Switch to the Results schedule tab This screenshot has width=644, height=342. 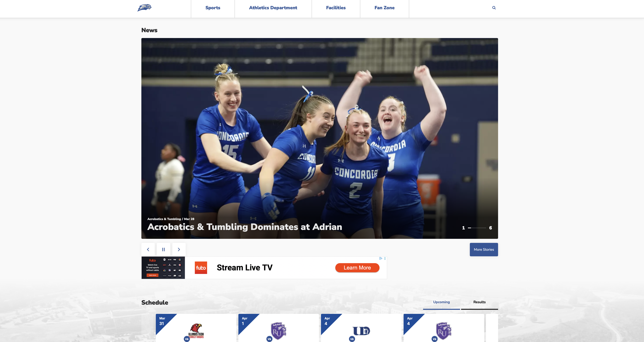pyautogui.click(x=479, y=302)
